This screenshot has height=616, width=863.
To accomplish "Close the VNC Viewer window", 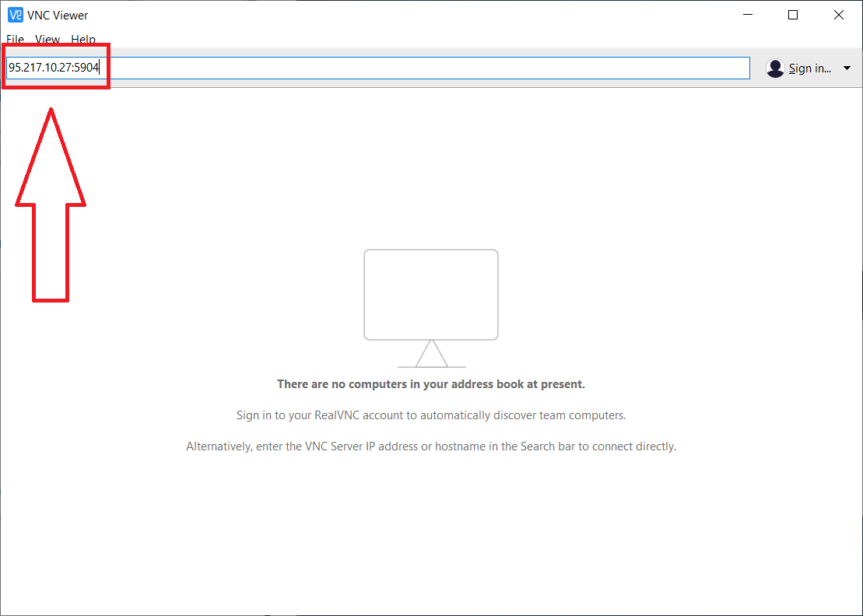I will point(839,15).
